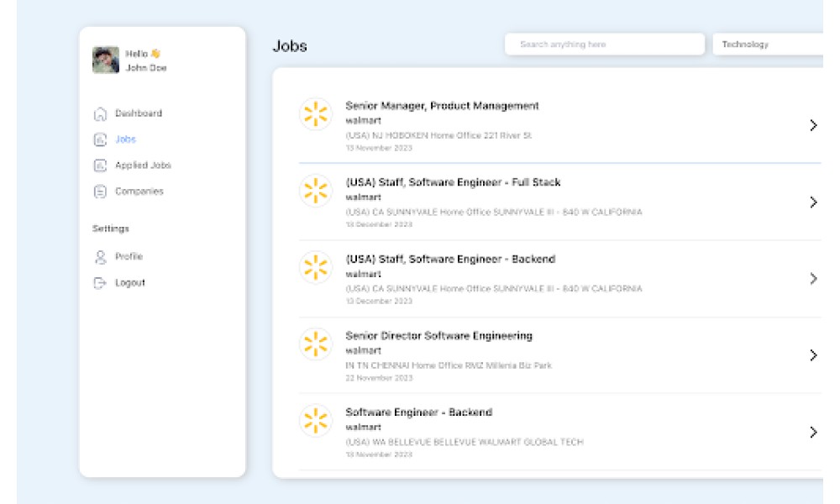Screen dimensions: 840x504
Task: Click the Dashboard home icon
Action: click(100, 113)
